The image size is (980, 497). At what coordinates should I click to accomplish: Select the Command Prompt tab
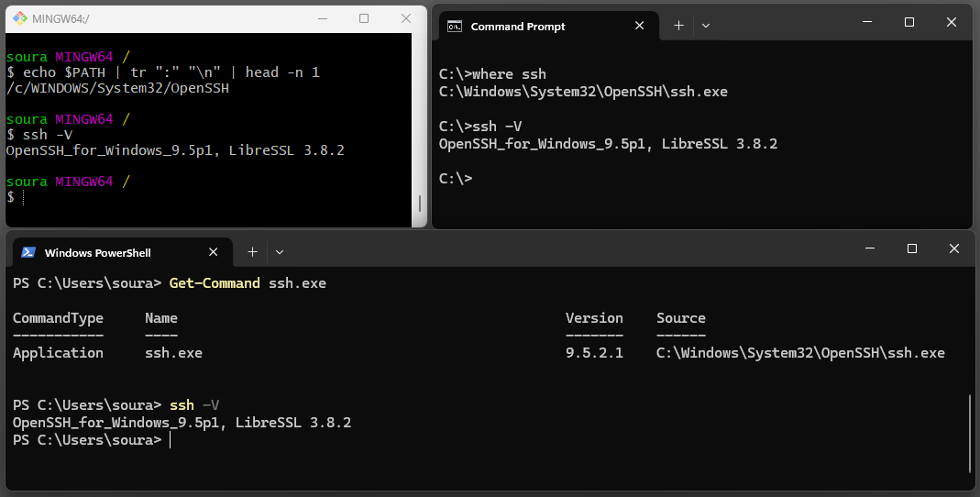pos(549,27)
